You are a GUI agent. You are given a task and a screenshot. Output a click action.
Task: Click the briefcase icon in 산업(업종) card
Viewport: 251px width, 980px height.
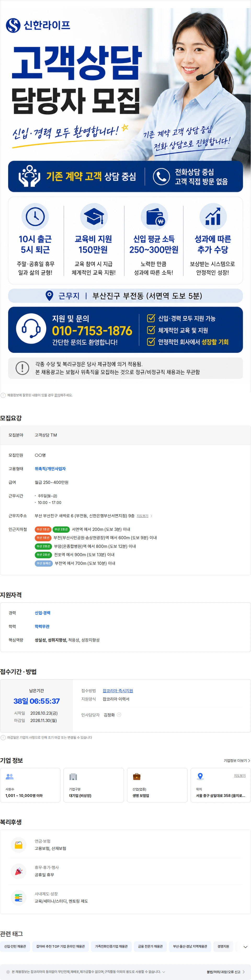[137, 777]
